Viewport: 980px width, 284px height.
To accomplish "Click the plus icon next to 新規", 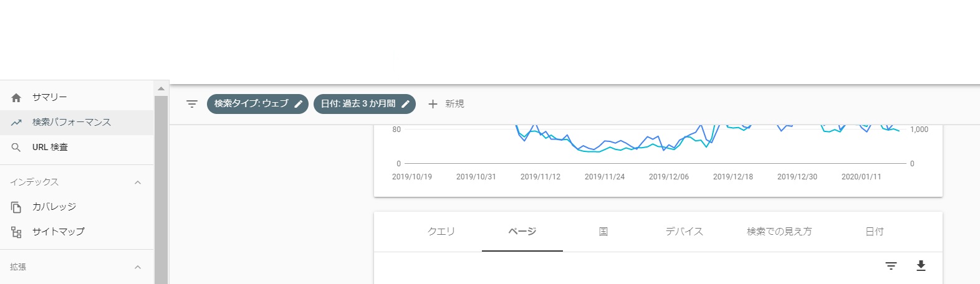I will point(433,104).
